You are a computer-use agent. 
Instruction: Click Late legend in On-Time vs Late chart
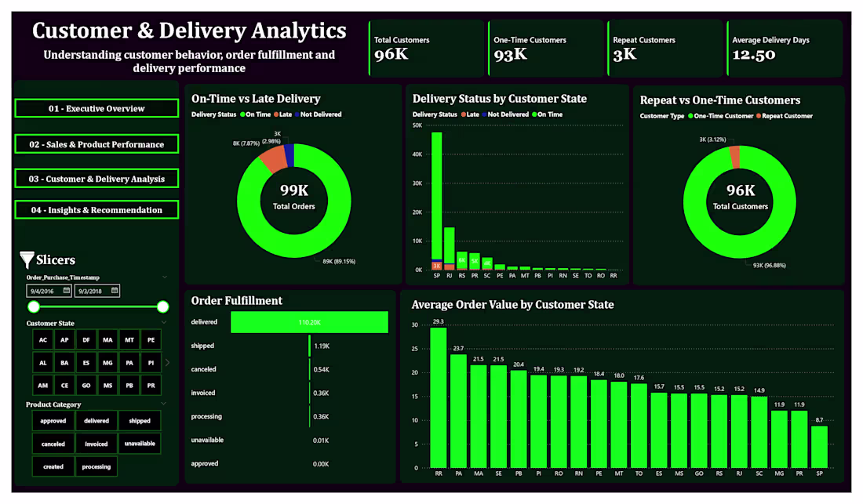[283, 114]
